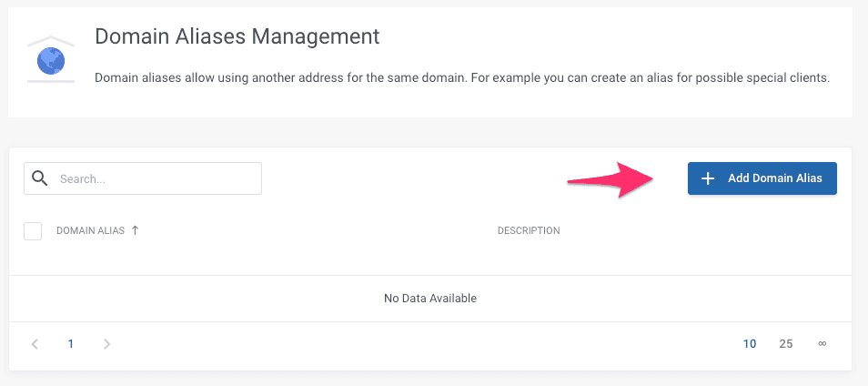This screenshot has width=868, height=386.
Task: Go to the previous page using left chevron
Action: tap(35, 344)
